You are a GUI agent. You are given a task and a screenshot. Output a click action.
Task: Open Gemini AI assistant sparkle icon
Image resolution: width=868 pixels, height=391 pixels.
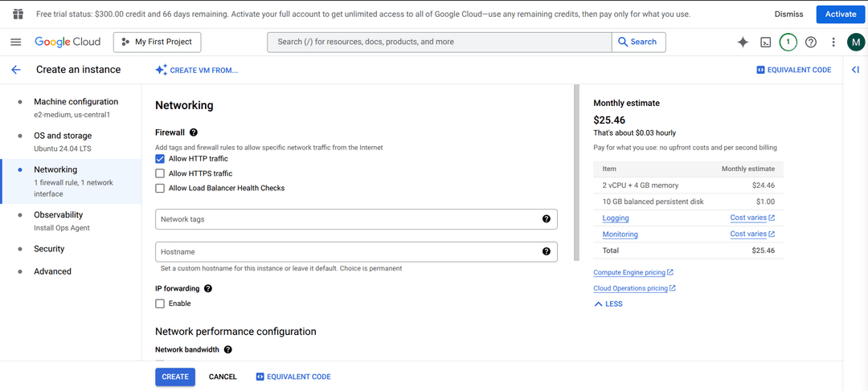(x=743, y=42)
